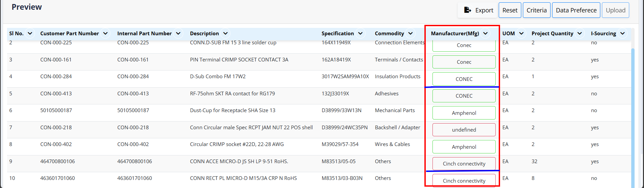644x188 pixels.
Task: Click the Description column chevron icon
Action: tap(225, 34)
